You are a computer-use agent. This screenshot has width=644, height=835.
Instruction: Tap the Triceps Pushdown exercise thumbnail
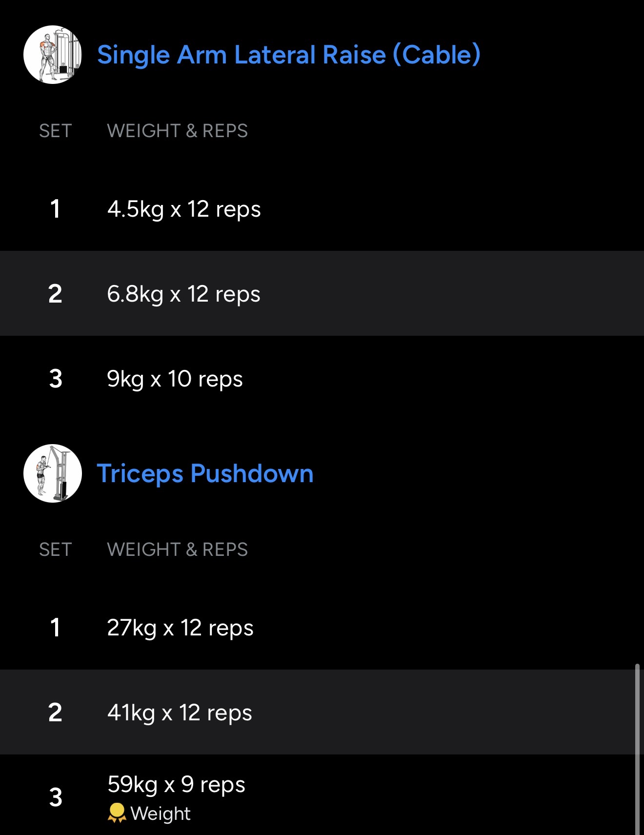[53, 473]
